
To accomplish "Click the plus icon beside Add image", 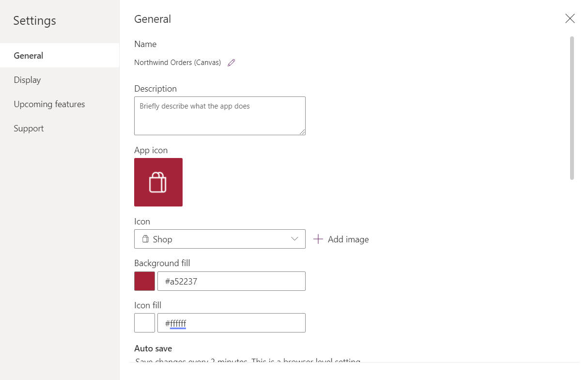I will 318,239.
